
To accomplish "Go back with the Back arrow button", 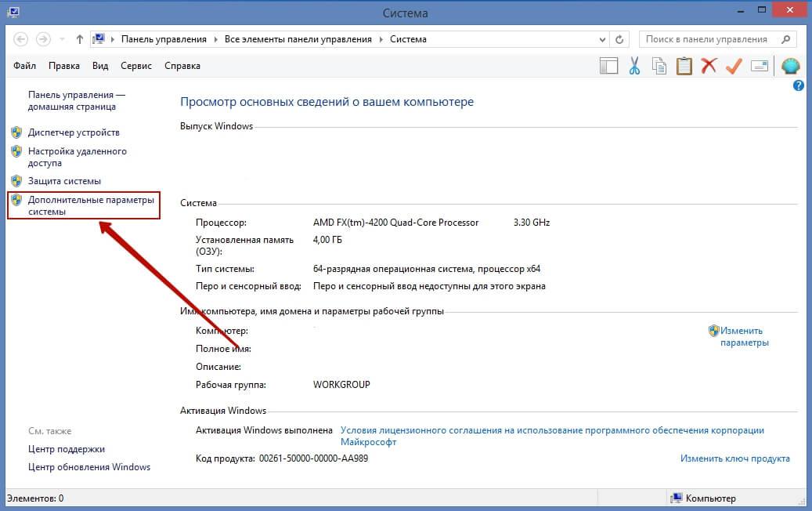I will 20,39.
